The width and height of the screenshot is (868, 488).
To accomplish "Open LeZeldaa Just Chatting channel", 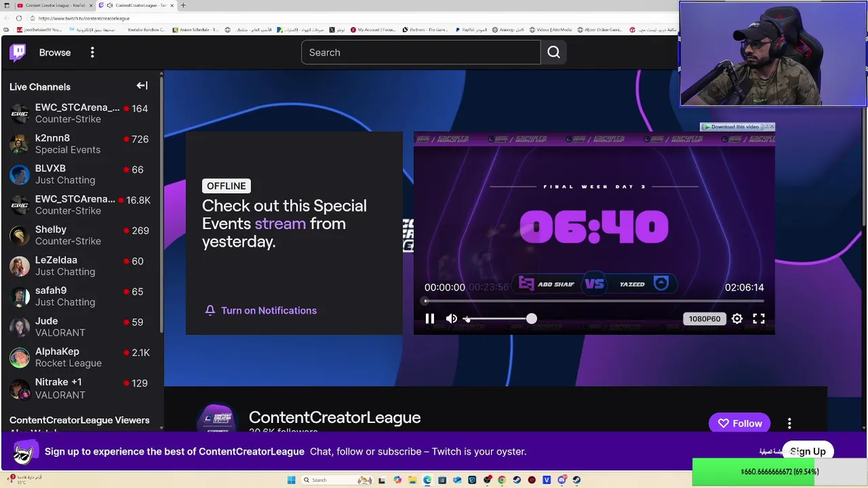I will click(x=80, y=266).
